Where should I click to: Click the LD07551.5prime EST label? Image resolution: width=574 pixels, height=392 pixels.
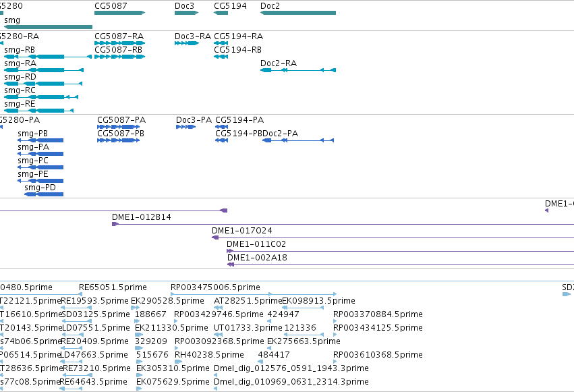click(x=96, y=328)
